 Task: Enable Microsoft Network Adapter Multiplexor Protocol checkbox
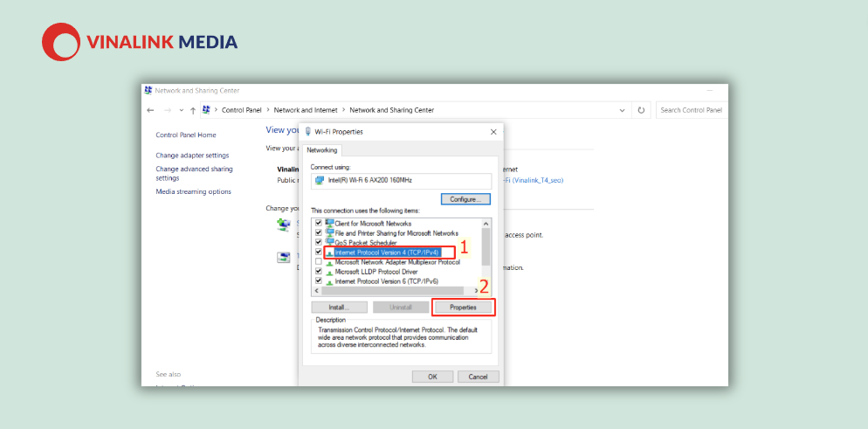coord(319,262)
